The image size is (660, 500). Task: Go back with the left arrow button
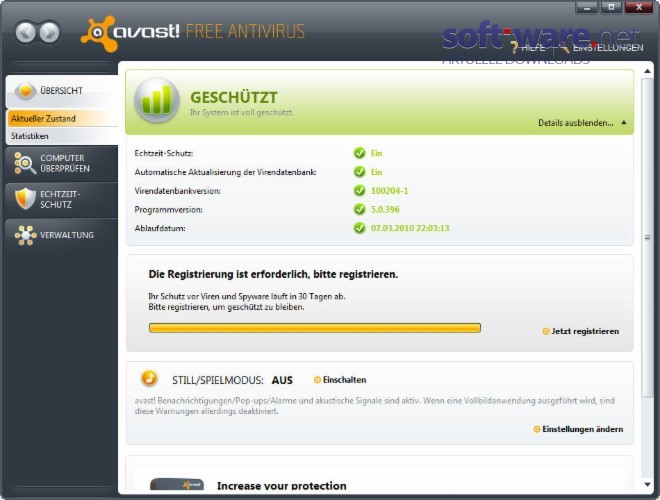tap(25, 32)
